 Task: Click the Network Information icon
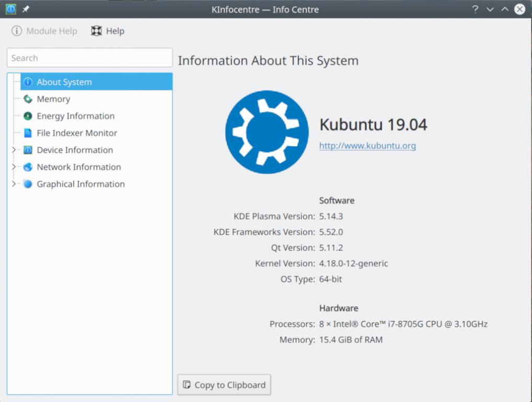click(x=28, y=167)
